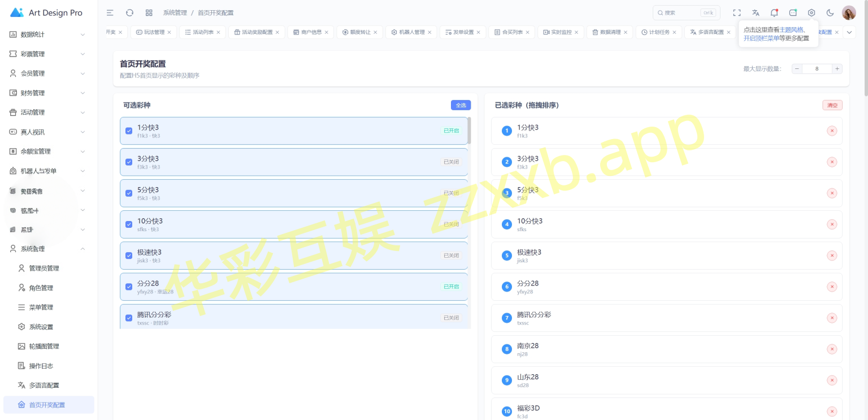This screenshot has height=420, width=868.
Task: Increase the max display count with plus
Action: 837,69
